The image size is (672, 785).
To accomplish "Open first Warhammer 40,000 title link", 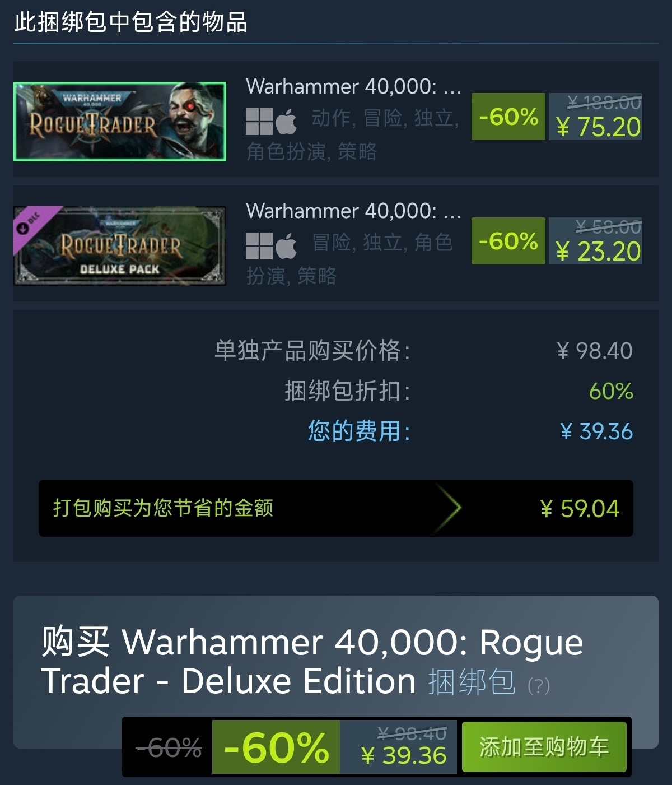I will 353,86.
